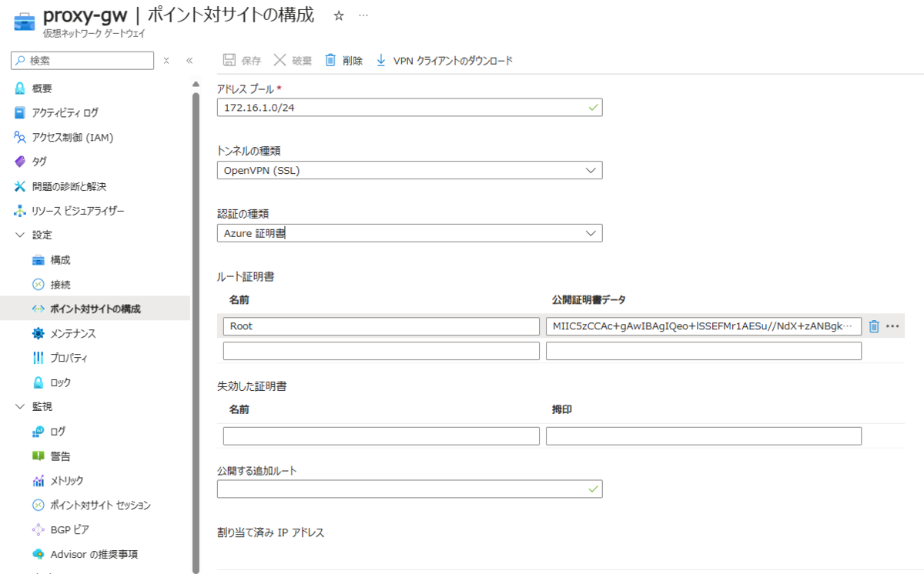The height and width of the screenshot is (574, 924).
Task: Click the revoked certificate 拇印 field
Action: click(x=704, y=436)
